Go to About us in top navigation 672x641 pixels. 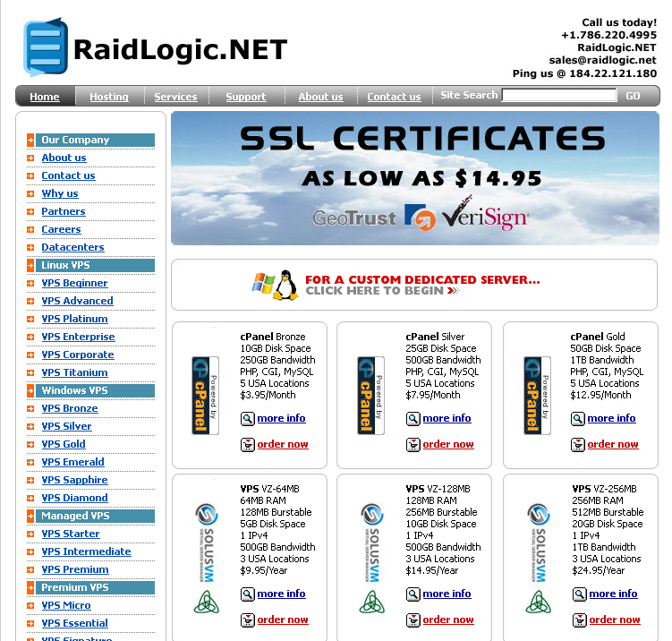pyautogui.click(x=320, y=97)
